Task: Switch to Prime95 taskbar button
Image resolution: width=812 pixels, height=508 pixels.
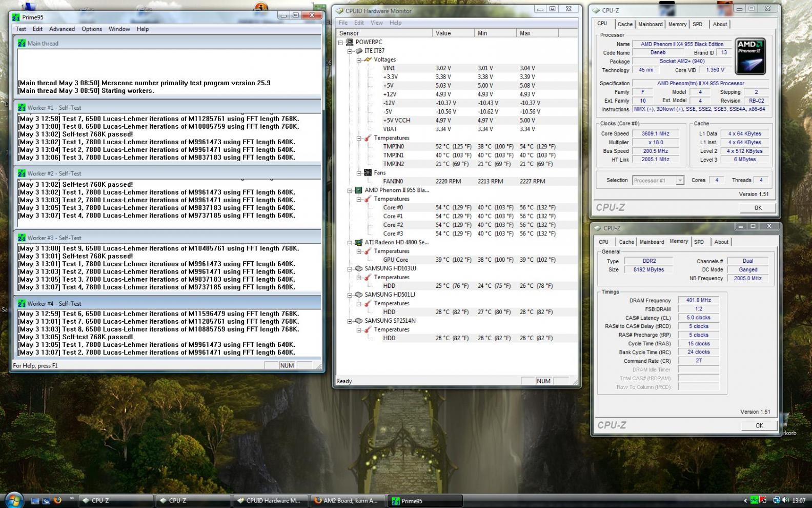Action: [x=424, y=501]
